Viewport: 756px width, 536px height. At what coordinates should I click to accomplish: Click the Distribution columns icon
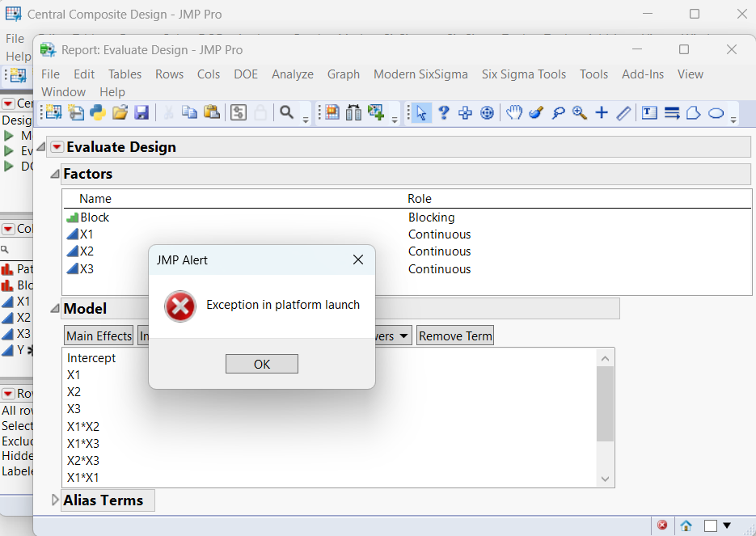click(354, 113)
